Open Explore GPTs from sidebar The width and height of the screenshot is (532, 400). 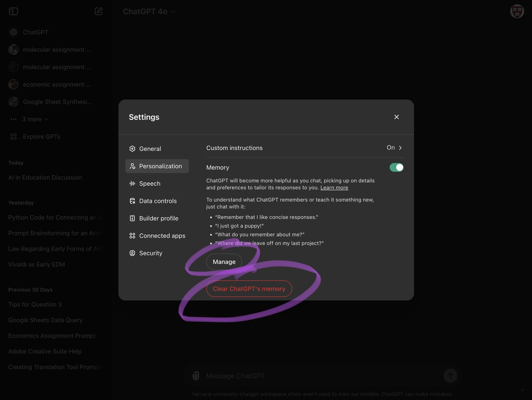pos(41,137)
